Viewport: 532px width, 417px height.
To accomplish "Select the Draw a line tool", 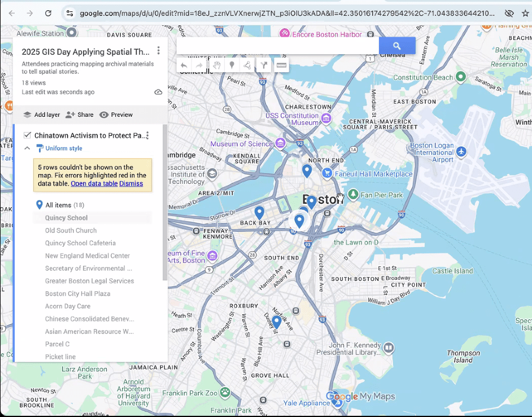I will click(x=247, y=65).
